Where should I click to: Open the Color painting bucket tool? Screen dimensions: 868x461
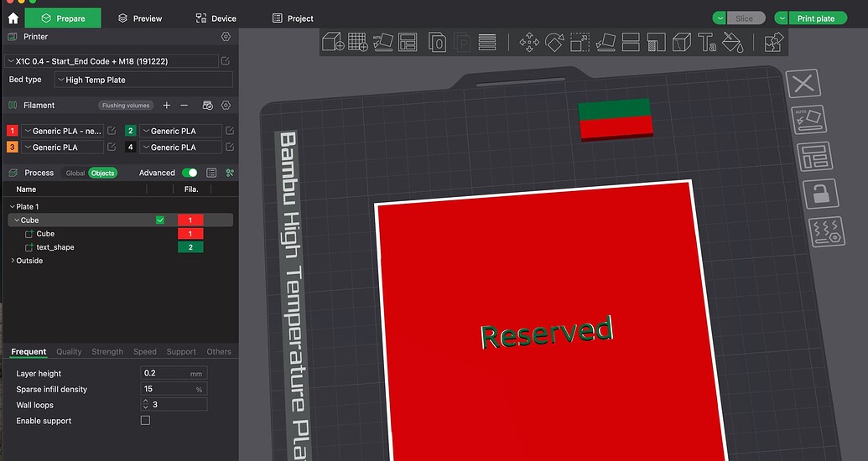tap(732, 42)
